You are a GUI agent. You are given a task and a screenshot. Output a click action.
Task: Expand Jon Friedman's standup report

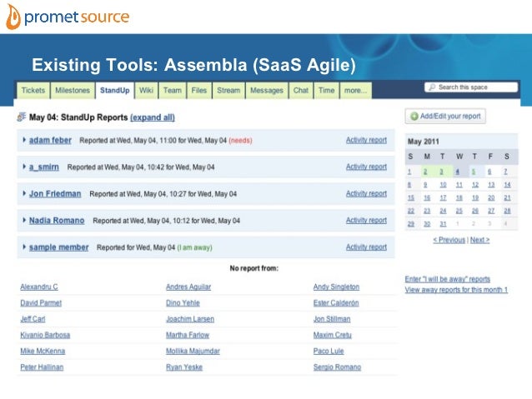[x=24, y=193]
